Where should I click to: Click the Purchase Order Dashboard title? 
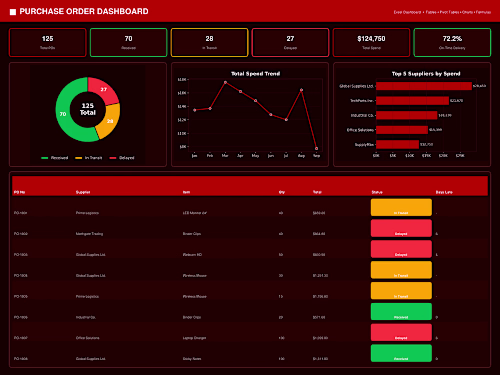click(x=84, y=11)
